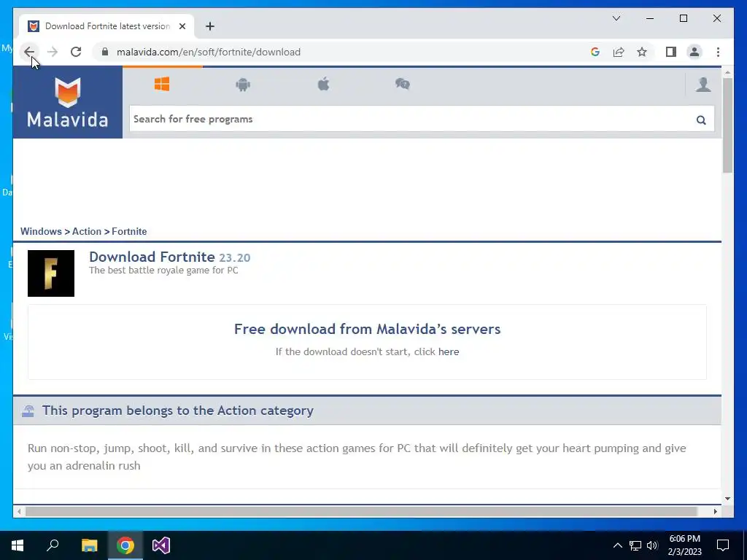
Task: Open Download Fortnite title link
Action: 152,257
